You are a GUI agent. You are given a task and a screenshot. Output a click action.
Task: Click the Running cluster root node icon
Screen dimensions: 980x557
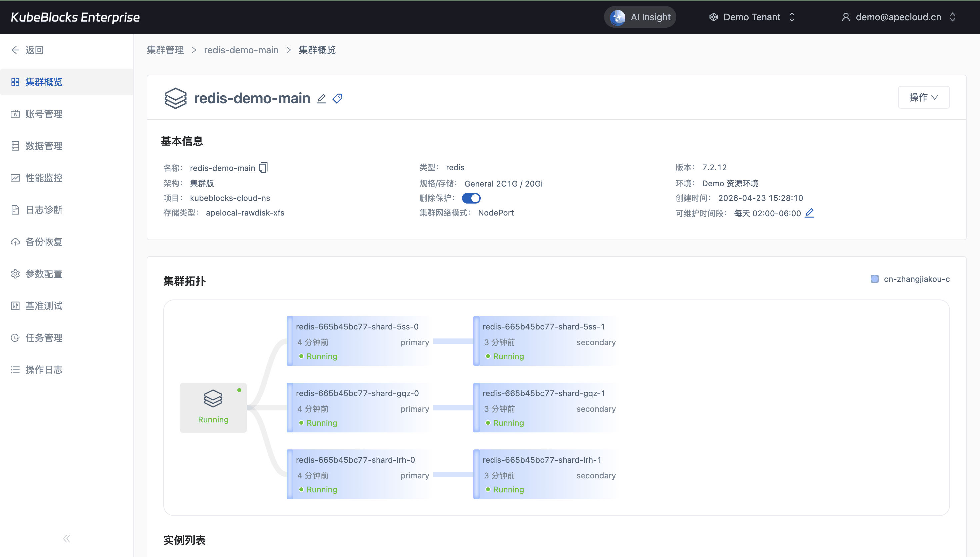213,399
